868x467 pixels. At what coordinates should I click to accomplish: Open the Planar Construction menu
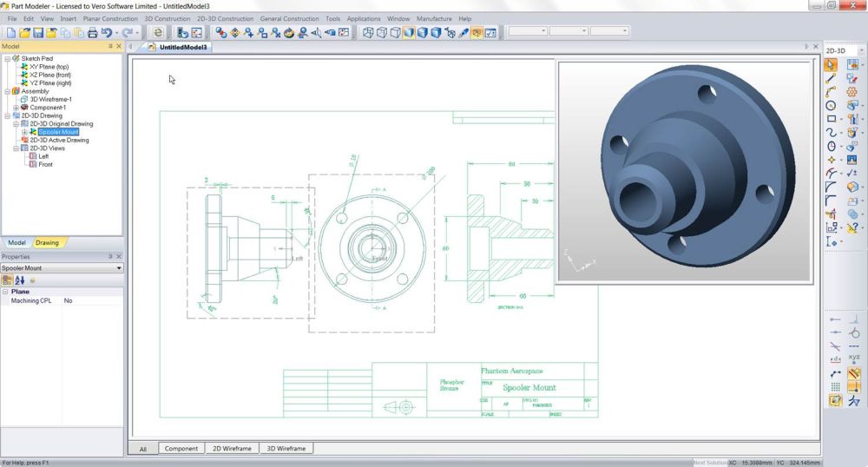pos(110,18)
